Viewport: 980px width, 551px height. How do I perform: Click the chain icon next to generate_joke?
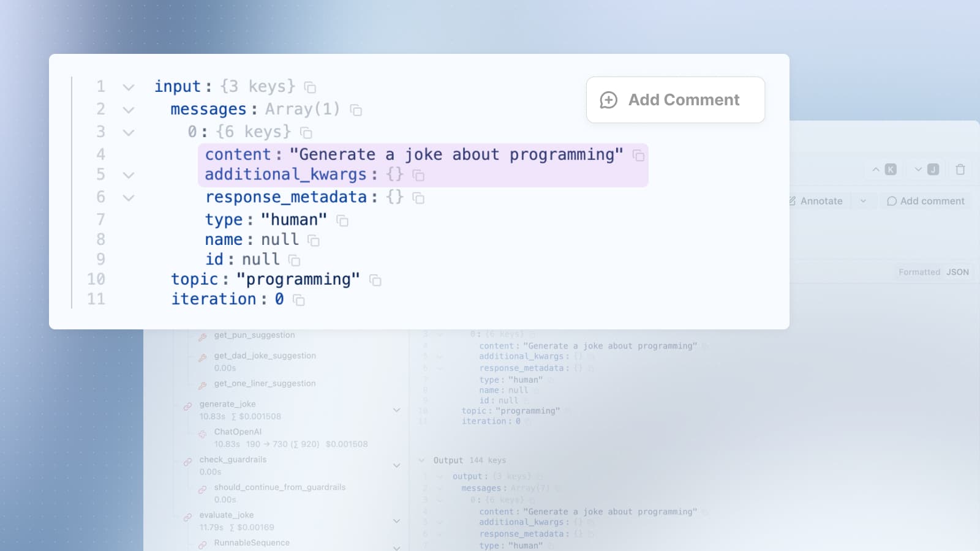tap(189, 404)
